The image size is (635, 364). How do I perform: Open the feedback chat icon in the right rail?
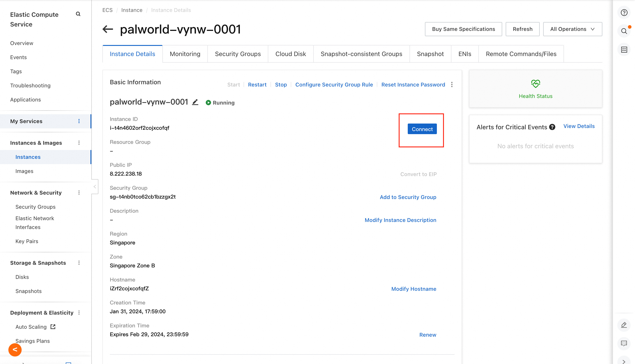[x=624, y=343]
